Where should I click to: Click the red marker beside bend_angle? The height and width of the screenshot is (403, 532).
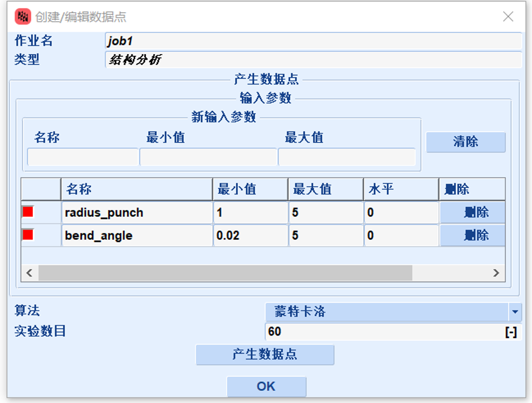point(28,235)
